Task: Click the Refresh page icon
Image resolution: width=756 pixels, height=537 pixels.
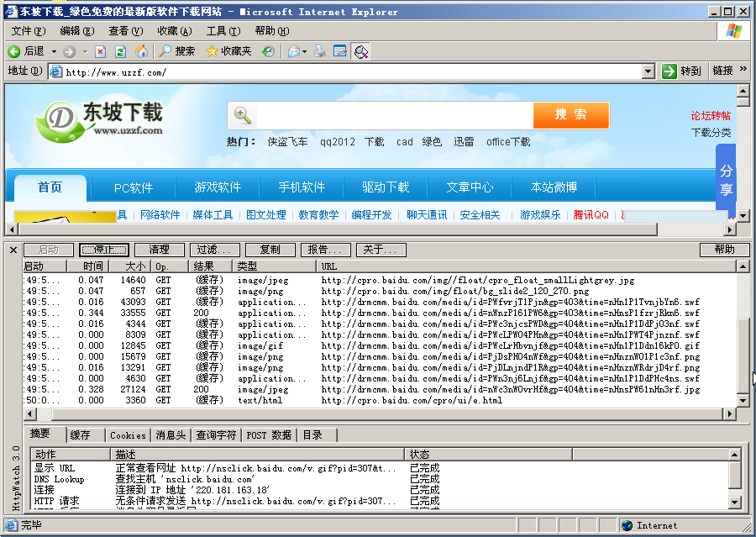Action: click(x=120, y=51)
